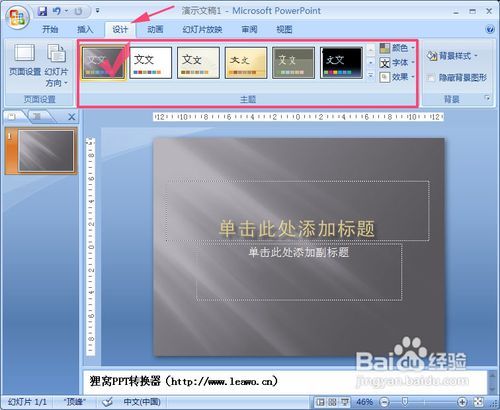Open the 视图 ribbon tab
Image resolution: width=500 pixels, height=410 pixels.
click(x=284, y=30)
